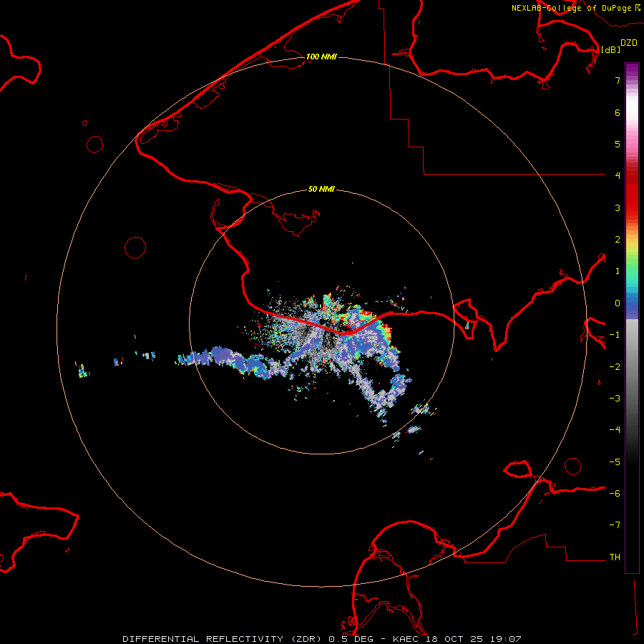
Task: Click the 7 tick label on the scale
Action: click(x=618, y=80)
